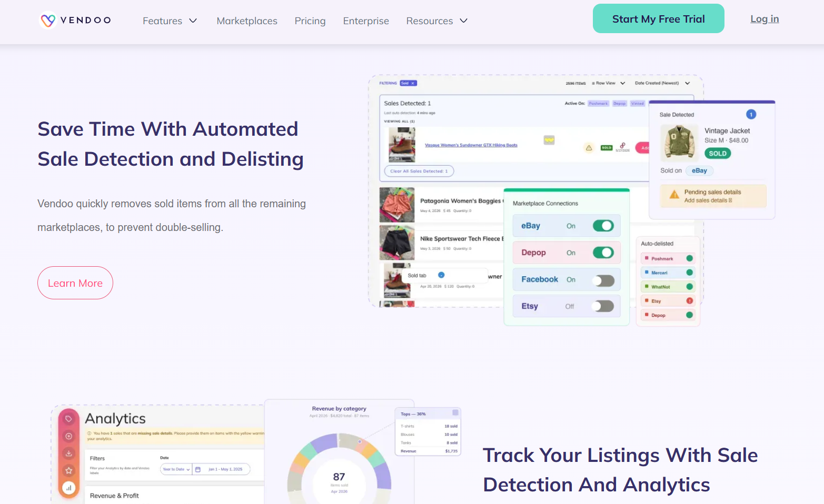This screenshot has width=824, height=504.
Task: Remove the Sold filter chip via its X
Action: [413, 83]
